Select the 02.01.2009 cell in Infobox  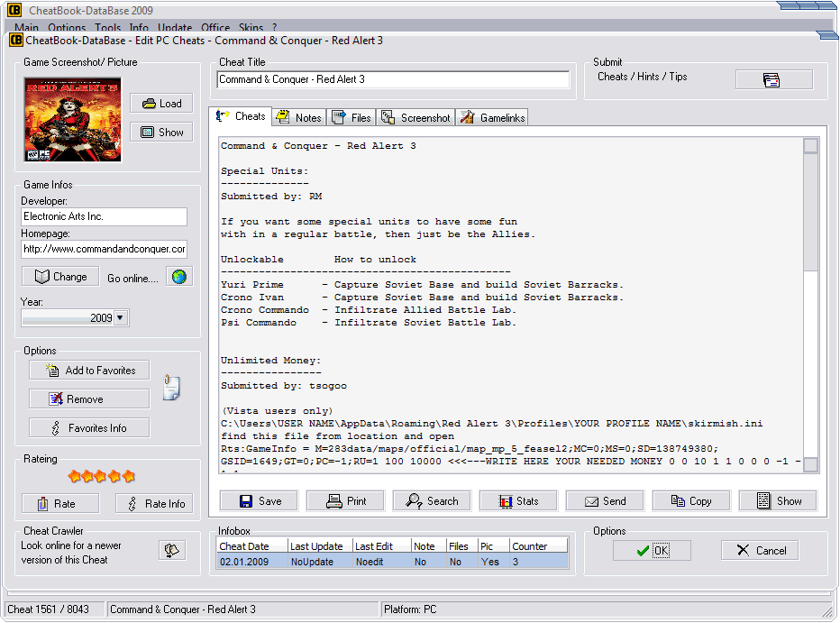tap(252, 562)
